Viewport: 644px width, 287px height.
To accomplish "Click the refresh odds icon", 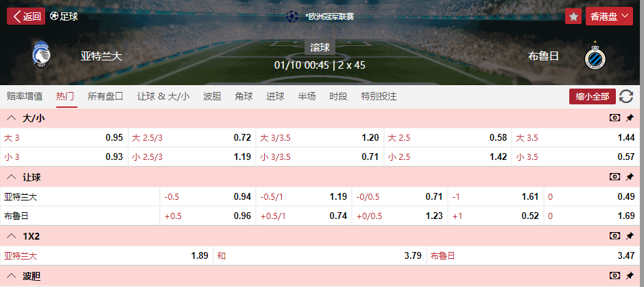I will [x=626, y=97].
